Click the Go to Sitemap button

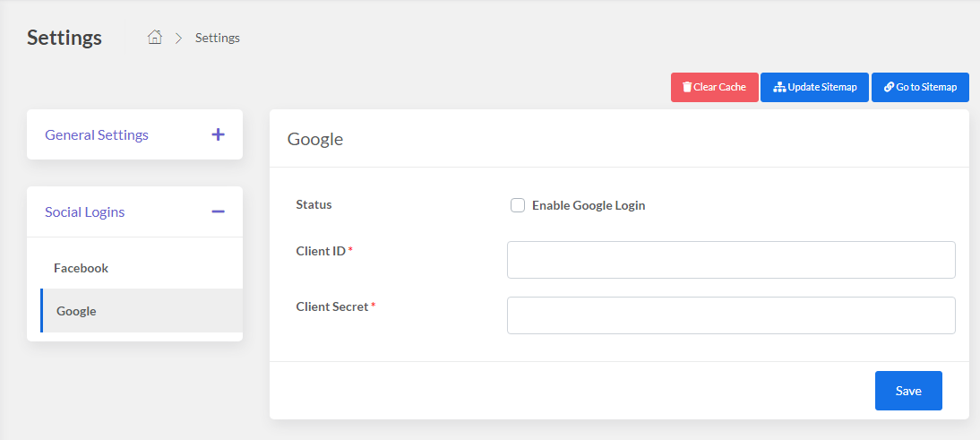coord(920,87)
